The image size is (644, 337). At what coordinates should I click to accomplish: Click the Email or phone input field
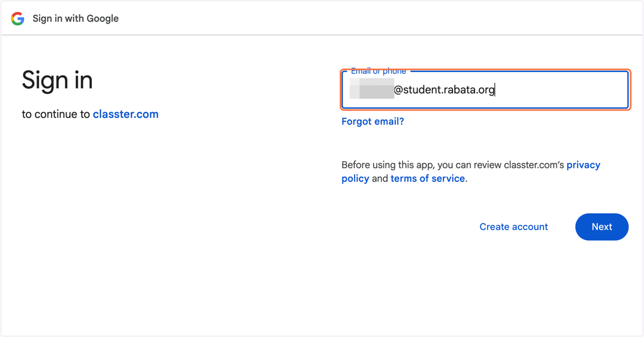[x=485, y=90]
